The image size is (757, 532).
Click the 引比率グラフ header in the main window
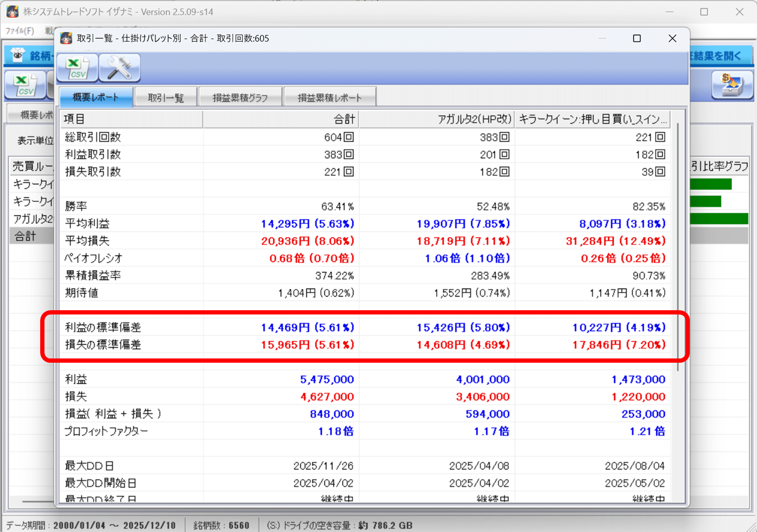pyautogui.click(x=719, y=166)
